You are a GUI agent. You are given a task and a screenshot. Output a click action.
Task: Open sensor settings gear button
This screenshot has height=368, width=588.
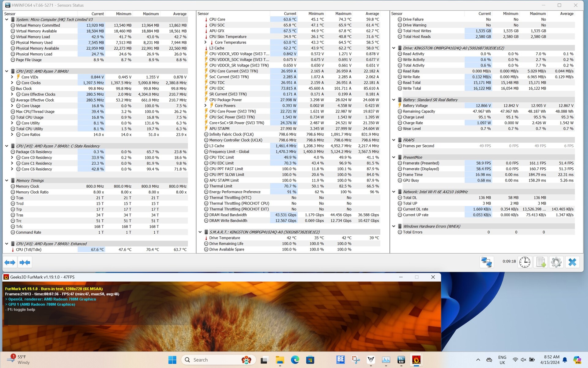coord(556,262)
